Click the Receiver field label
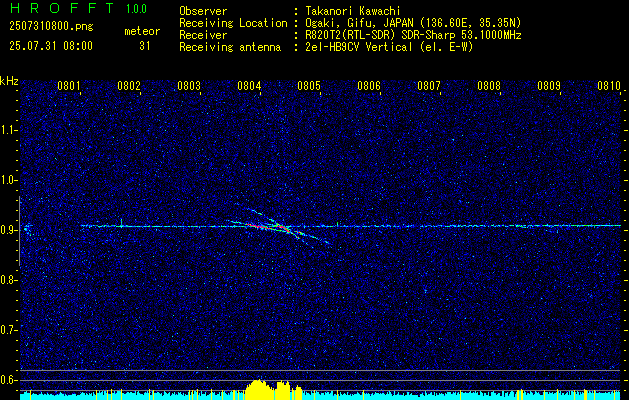The image size is (629, 400). click(203, 35)
